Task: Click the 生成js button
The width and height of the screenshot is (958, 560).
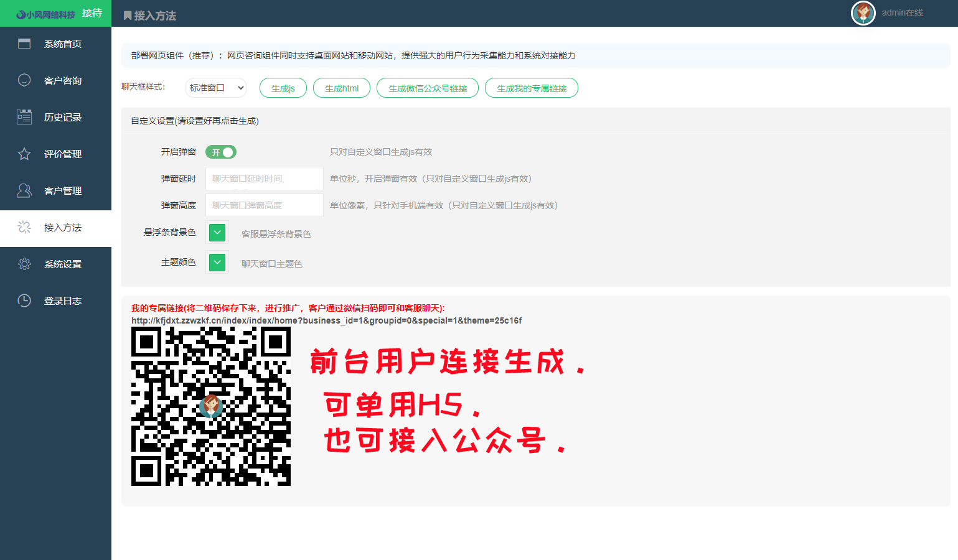Action: [283, 88]
